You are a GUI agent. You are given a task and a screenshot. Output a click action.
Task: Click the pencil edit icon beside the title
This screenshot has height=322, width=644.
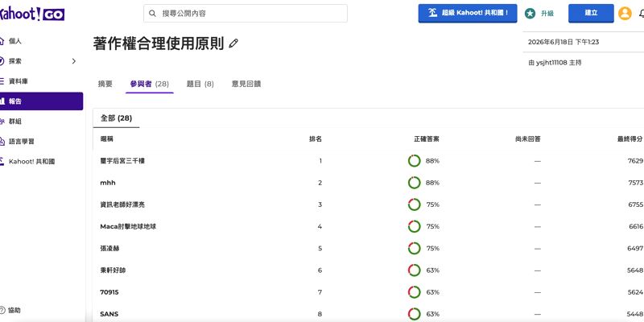pyautogui.click(x=233, y=43)
